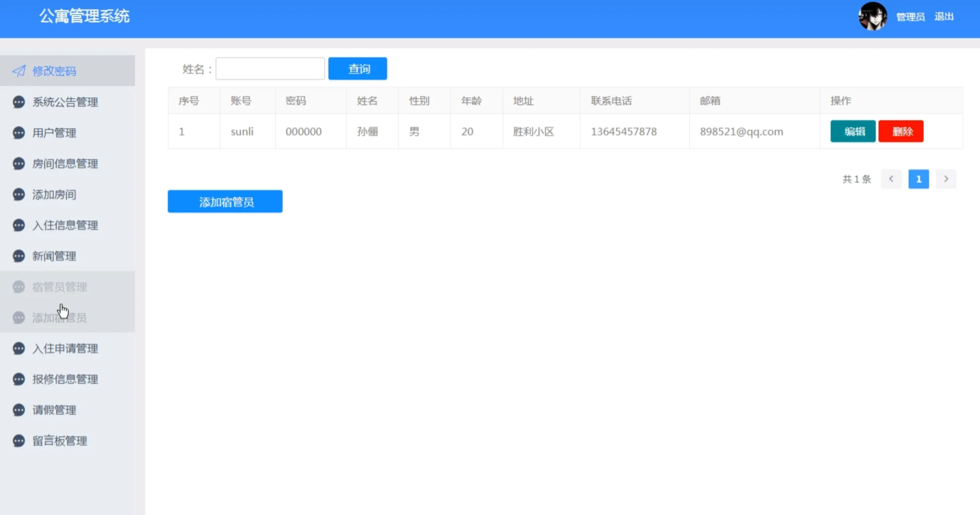Click the icon next to 用户管理
The image size is (980, 515).
(x=18, y=133)
